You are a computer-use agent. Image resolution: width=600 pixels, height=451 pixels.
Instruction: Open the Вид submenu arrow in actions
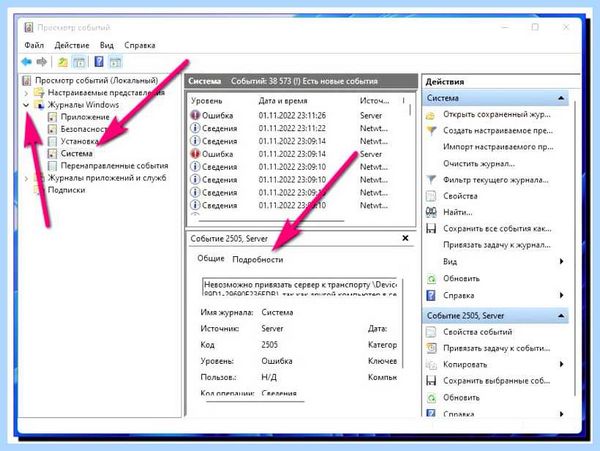(562, 262)
